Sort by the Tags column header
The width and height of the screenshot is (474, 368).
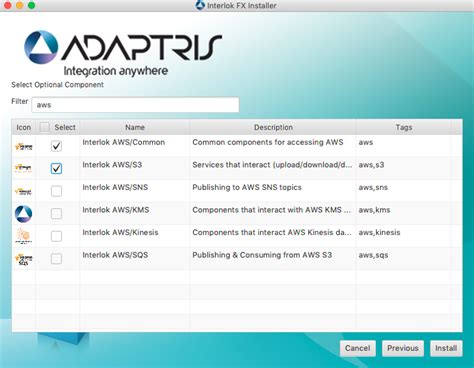point(404,127)
